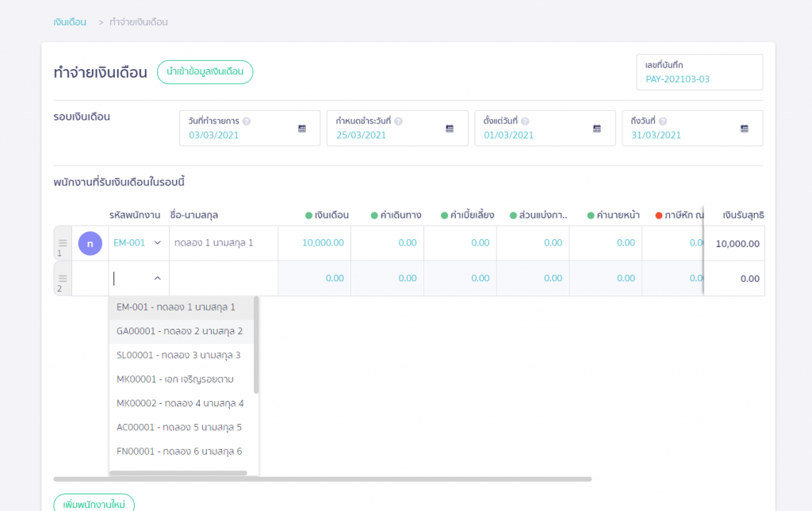
Task: Expand the EM-001 employee code dropdown
Action: click(x=157, y=243)
